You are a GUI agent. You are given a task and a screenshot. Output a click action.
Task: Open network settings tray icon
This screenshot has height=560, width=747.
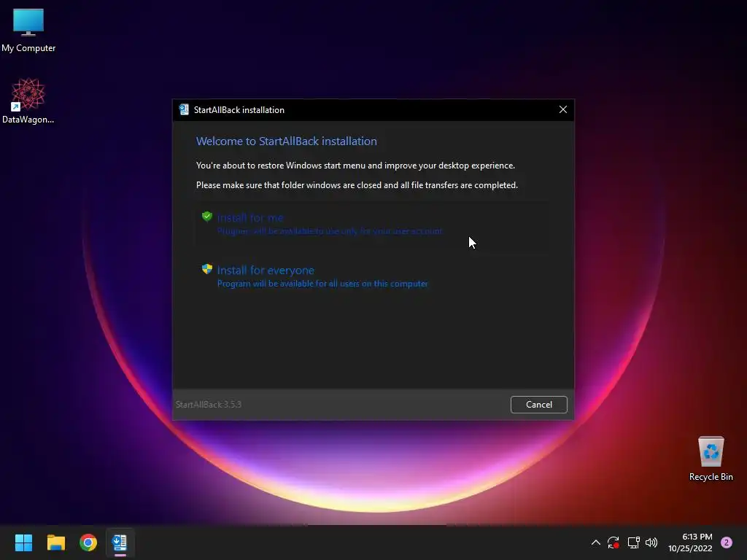[x=633, y=542]
